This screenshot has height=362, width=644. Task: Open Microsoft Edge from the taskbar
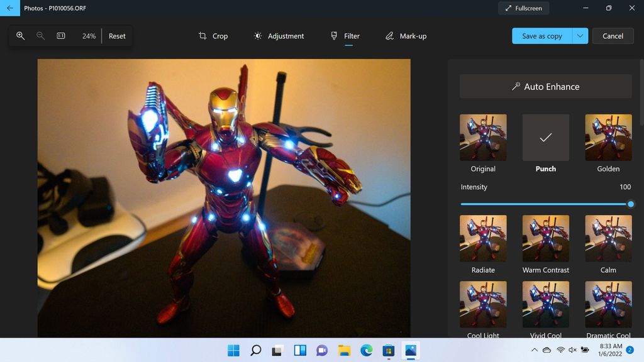point(367,349)
